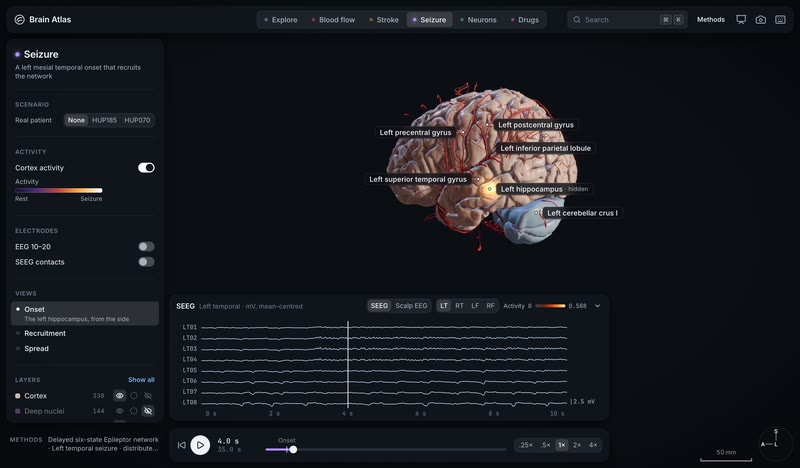The image size is (800, 468).
Task: Click the Brain Atlas logo icon
Action: click(x=19, y=19)
